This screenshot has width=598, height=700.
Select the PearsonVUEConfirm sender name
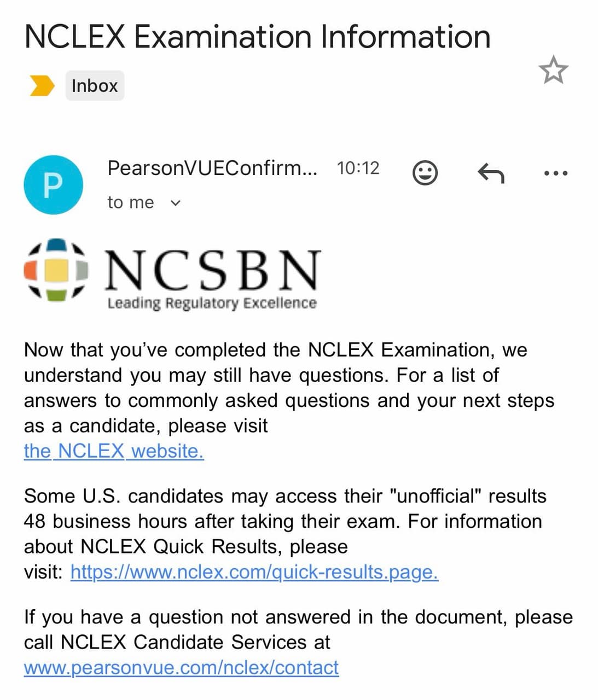pyautogui.click(x=212, y=168)
